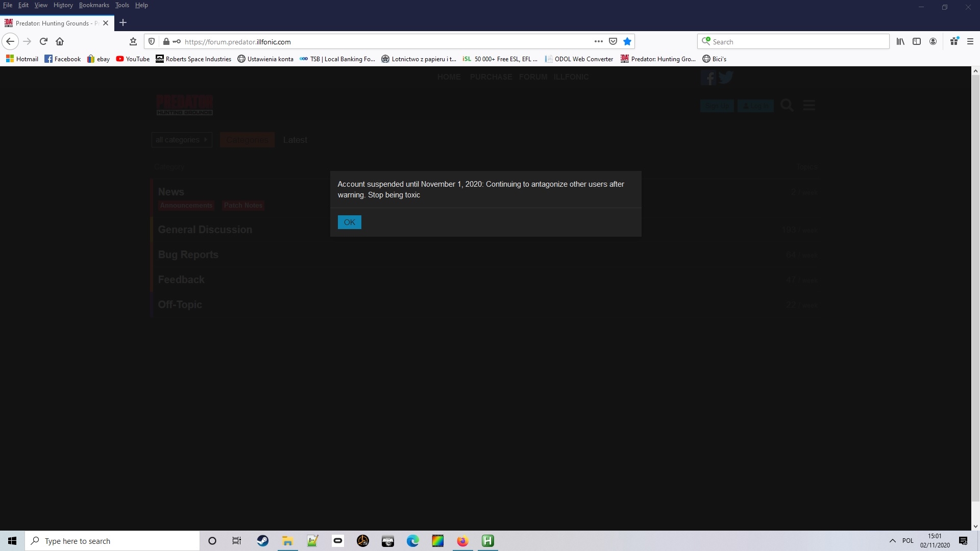This screenshot has height=551, width=980.
Task: Show hidden system tray icons
Action: 892,541
